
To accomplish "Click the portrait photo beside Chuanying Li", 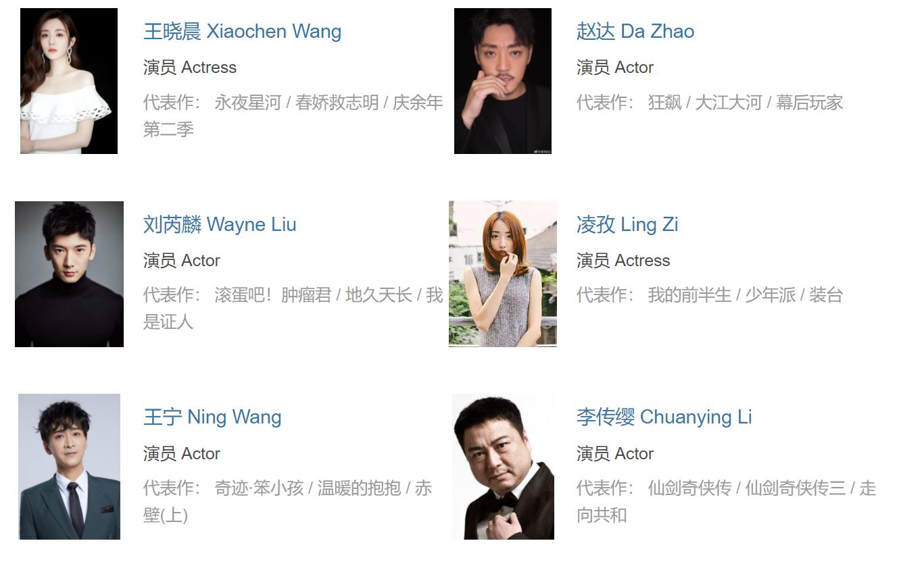I will point(503,467).
